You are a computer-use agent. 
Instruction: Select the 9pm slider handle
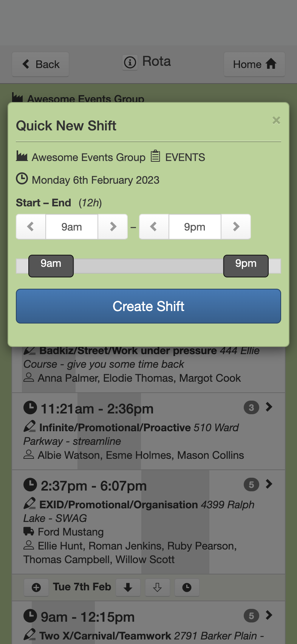coord(246,266)
